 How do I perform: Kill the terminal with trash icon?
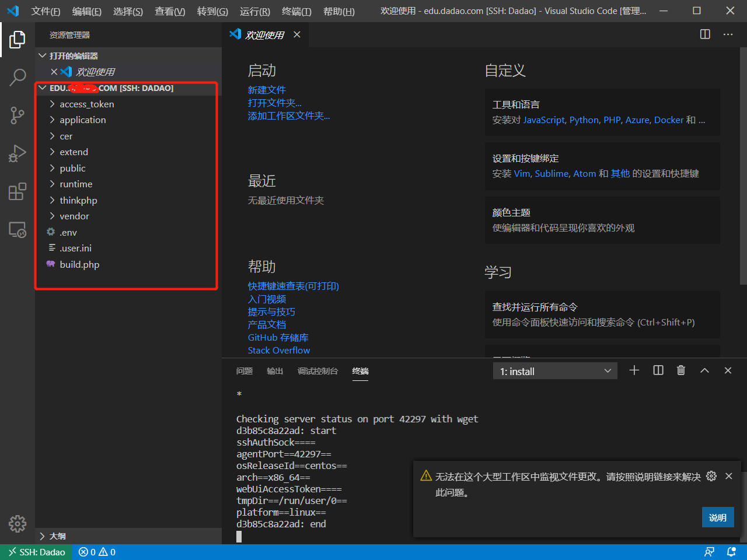680,370
